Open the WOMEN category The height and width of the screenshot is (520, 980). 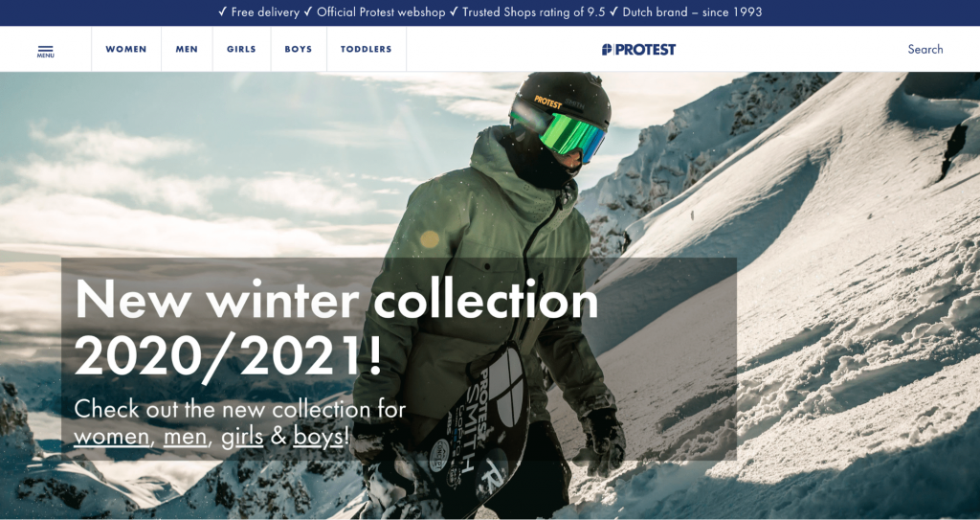[126, 50]
